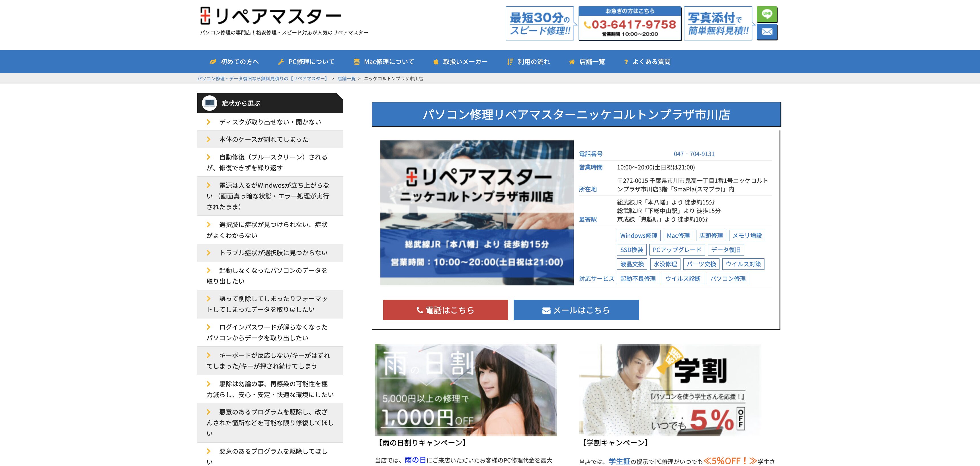Open 取扱いメーカー menu item
This screenshot has width=980, height=466.
point(460,62)
